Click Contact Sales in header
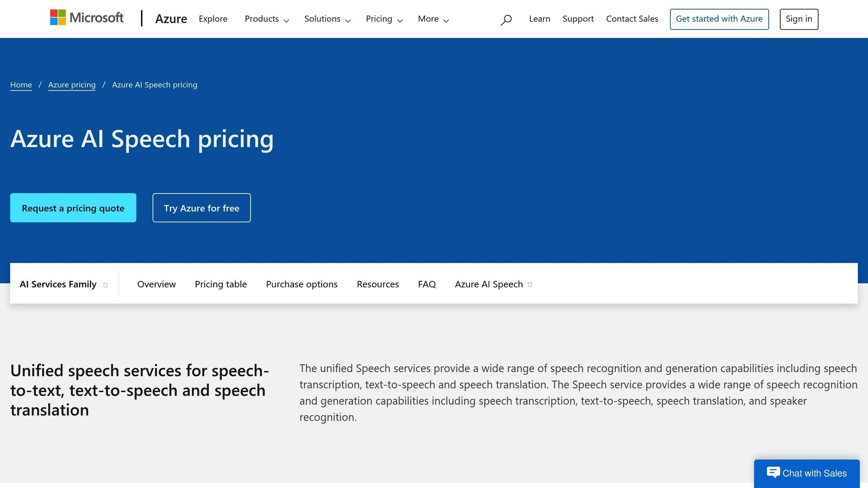This screenshot has width=868, height=488. coord(632,19)
